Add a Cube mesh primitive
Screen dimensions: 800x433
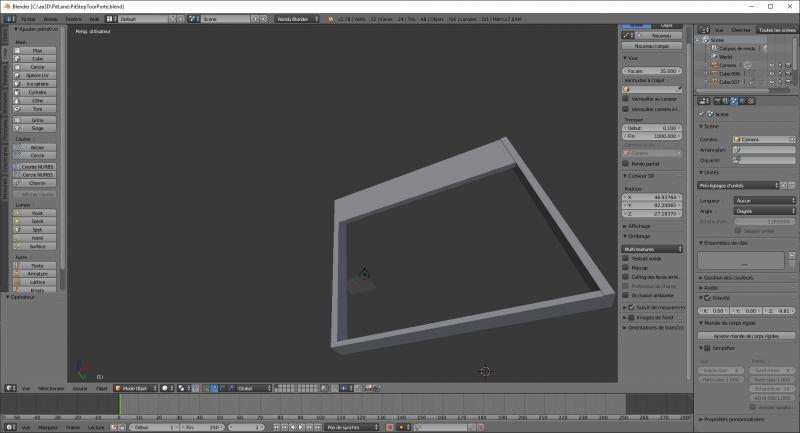tap(37, 58)
